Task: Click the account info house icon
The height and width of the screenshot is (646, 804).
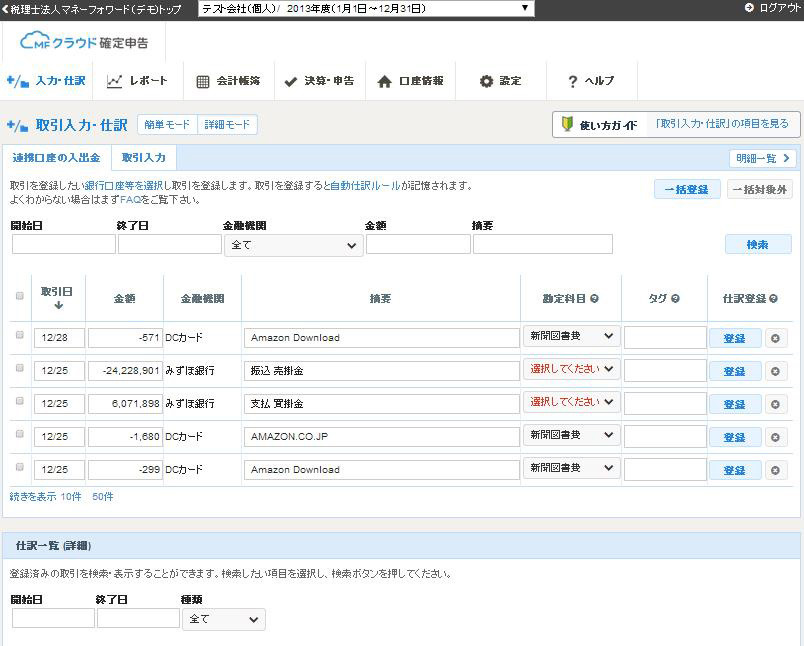Action: coord(384,82)
